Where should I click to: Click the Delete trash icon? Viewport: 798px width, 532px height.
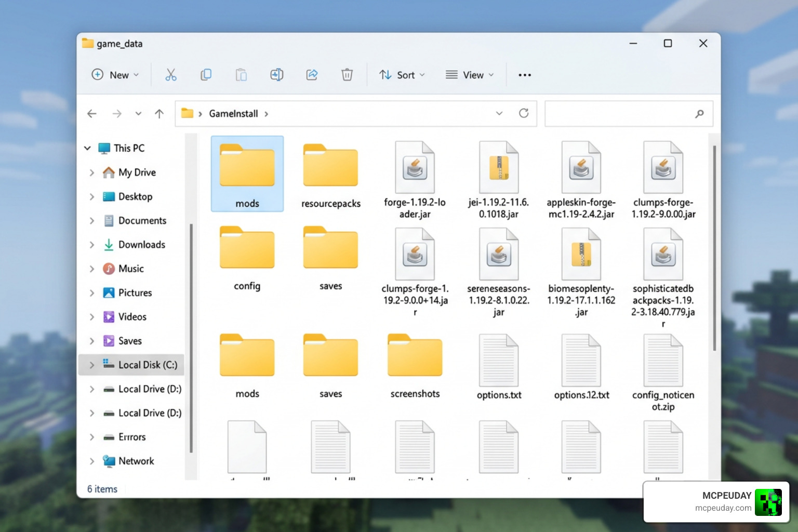click(347, 75)
